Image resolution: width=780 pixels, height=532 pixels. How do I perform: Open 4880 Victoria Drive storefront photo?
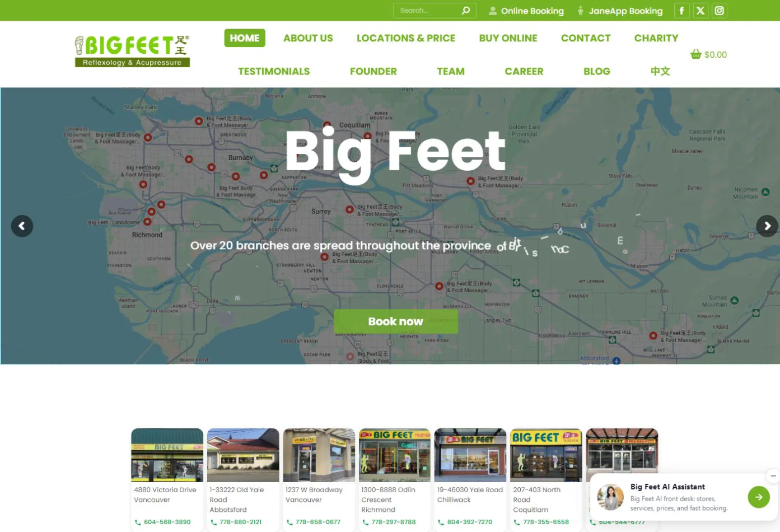coord(167,455)
